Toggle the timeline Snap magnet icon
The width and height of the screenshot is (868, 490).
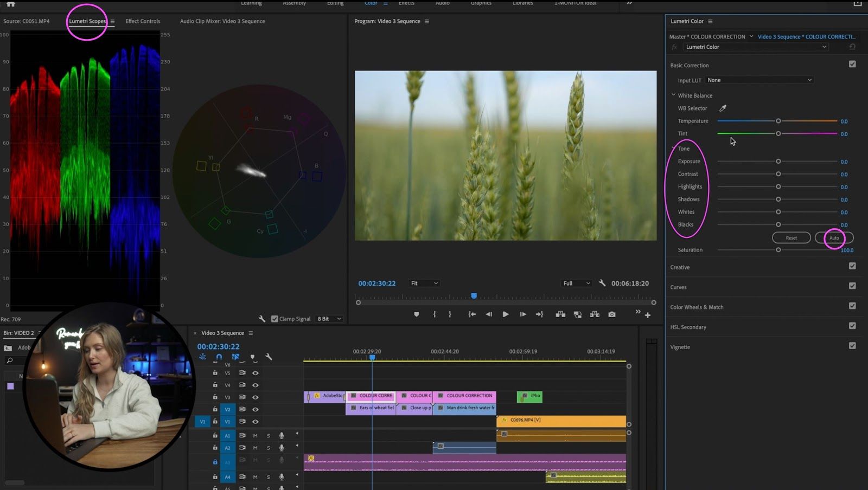pos(219,357)
